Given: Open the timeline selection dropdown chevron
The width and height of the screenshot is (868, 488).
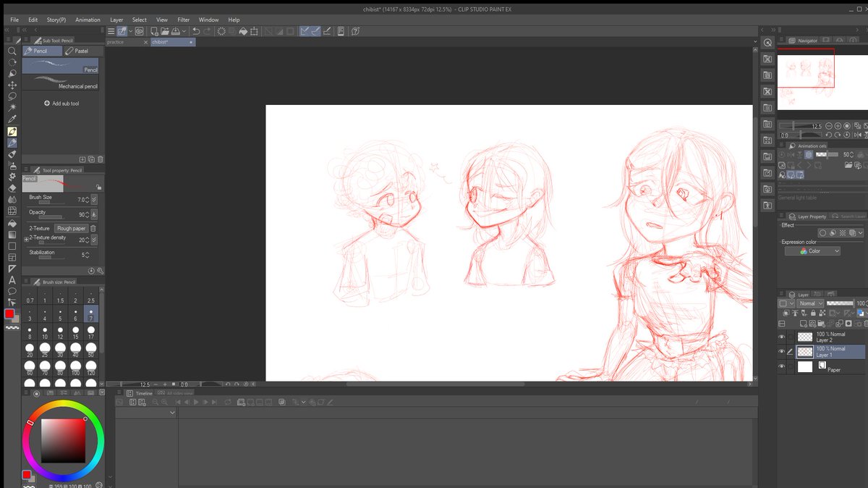Looking at the screenshot, I should point(172,413).
